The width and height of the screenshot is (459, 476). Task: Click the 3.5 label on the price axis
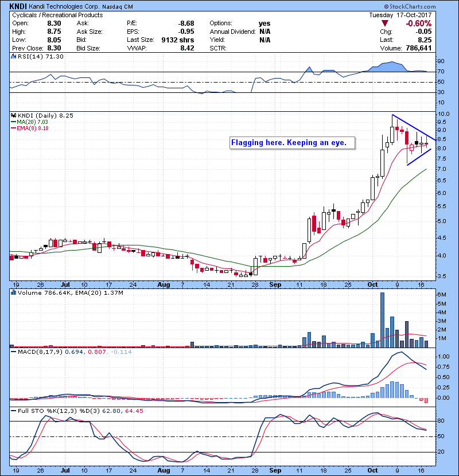coord(441,276)
